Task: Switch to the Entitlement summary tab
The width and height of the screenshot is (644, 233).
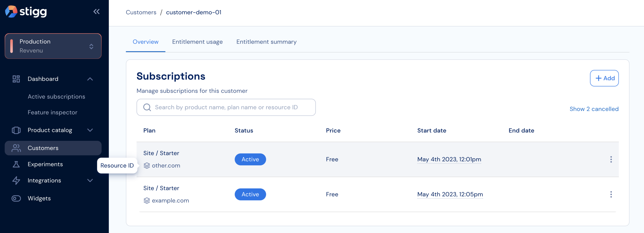Action: pos(266,42)
